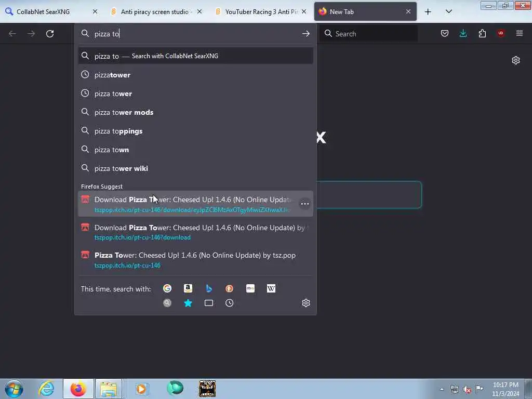
Task: Select the New Tab tab
Action: pyautogui.click(x=365, y=12)
